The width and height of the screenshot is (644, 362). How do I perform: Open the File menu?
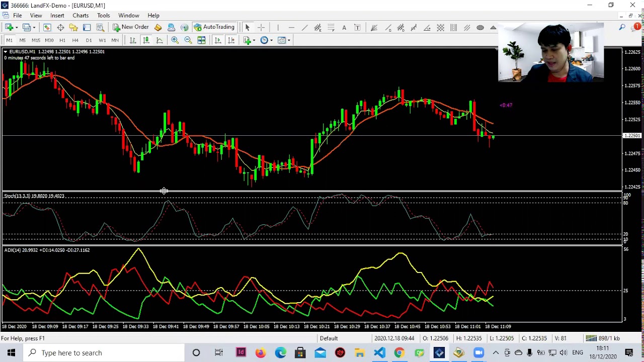[17, 16]
